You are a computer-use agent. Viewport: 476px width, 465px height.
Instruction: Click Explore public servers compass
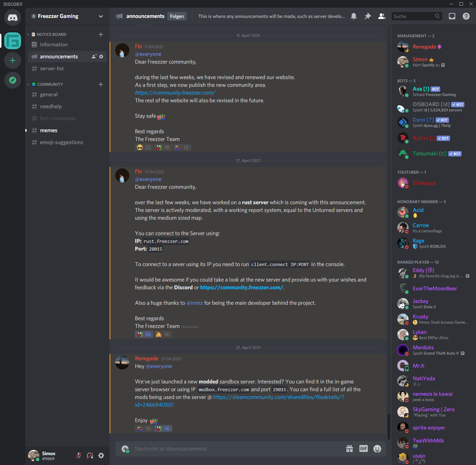pos(13,80)
